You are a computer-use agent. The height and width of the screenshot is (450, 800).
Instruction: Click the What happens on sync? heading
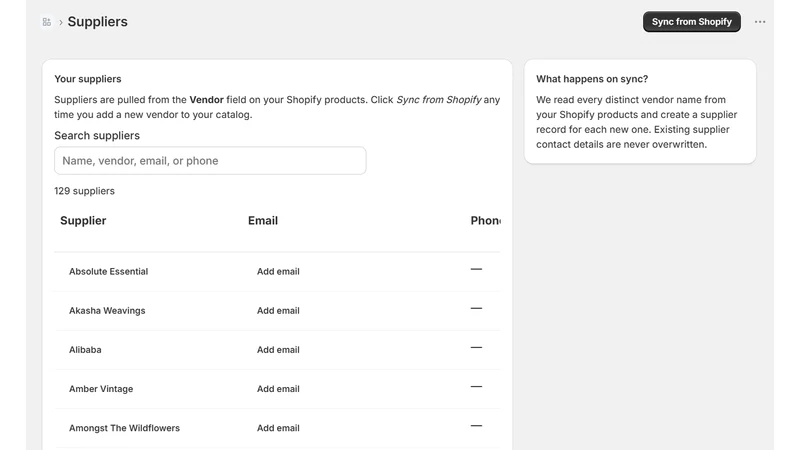tap(592, 79)
